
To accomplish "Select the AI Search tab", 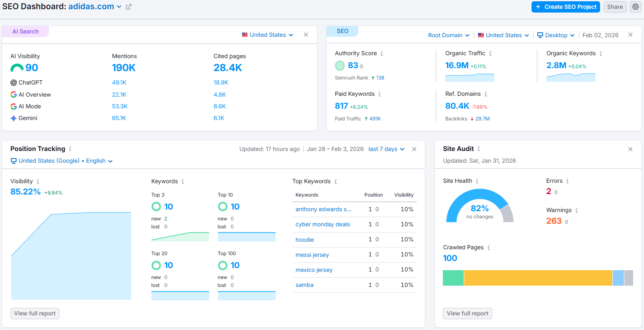I will [x=25, y=31].
